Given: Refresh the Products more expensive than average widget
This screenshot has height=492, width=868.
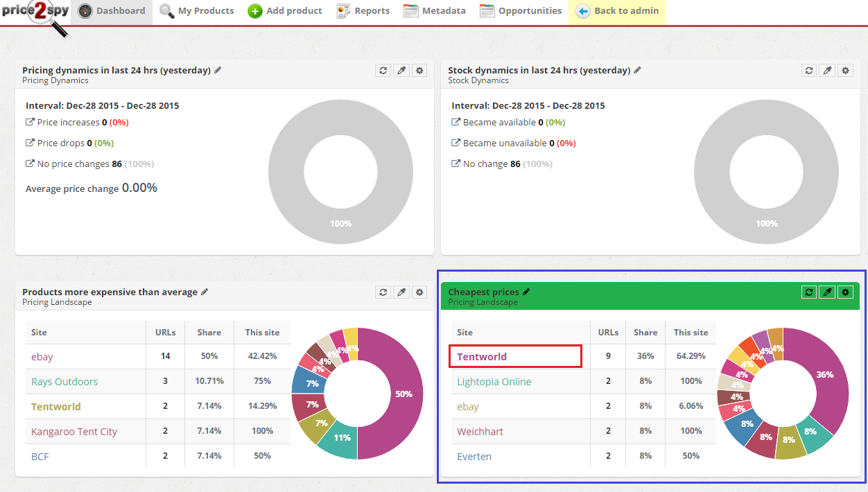Looking at the screenshot, I should (383, 292).
